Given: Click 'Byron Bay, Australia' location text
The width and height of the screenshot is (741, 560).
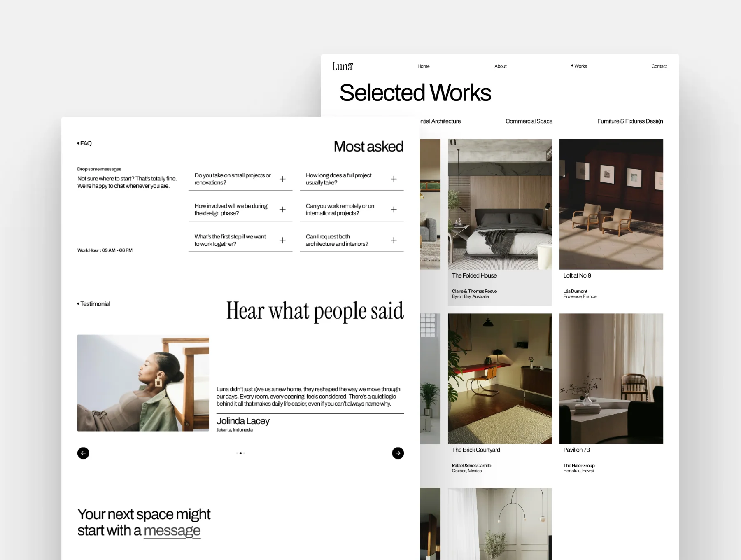Looking at the screenshot, I should 470,296.
